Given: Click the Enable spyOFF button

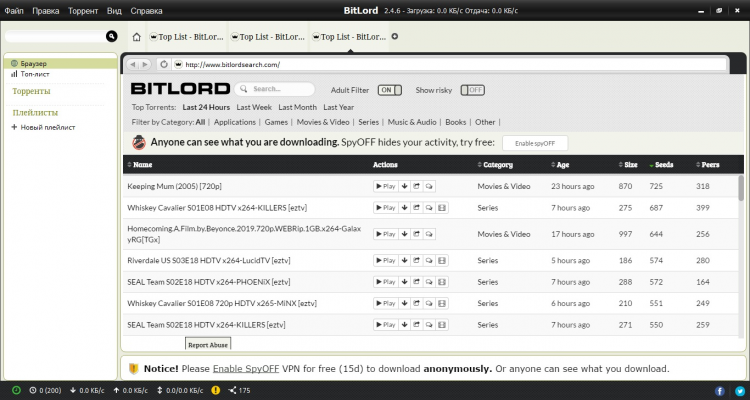Looking at the screenshot, I should (x=535, y=143).
